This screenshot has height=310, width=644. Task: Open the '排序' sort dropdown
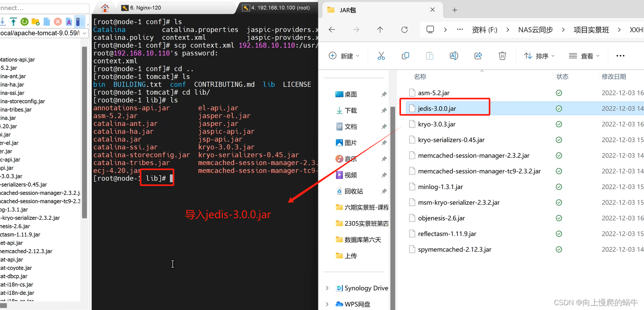pos(539,56)
